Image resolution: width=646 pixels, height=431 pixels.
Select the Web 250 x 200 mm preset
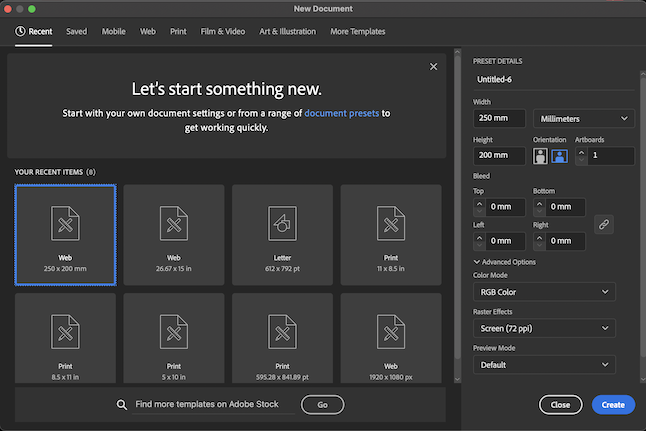click(x=66, y=235)
